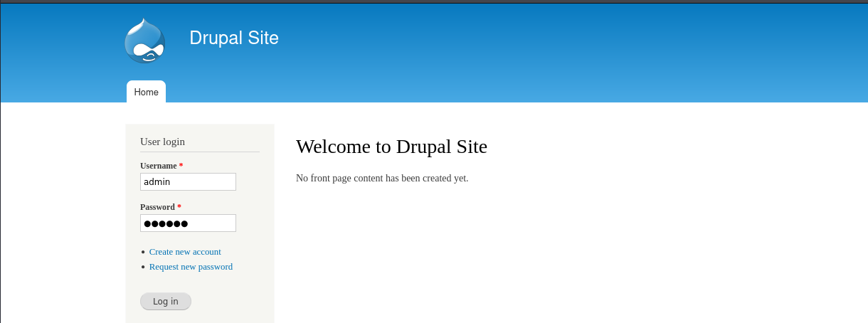Viewport: 868px width, 323px height.
Task: Open the Drupal Site title link
Action: [234, 38]
